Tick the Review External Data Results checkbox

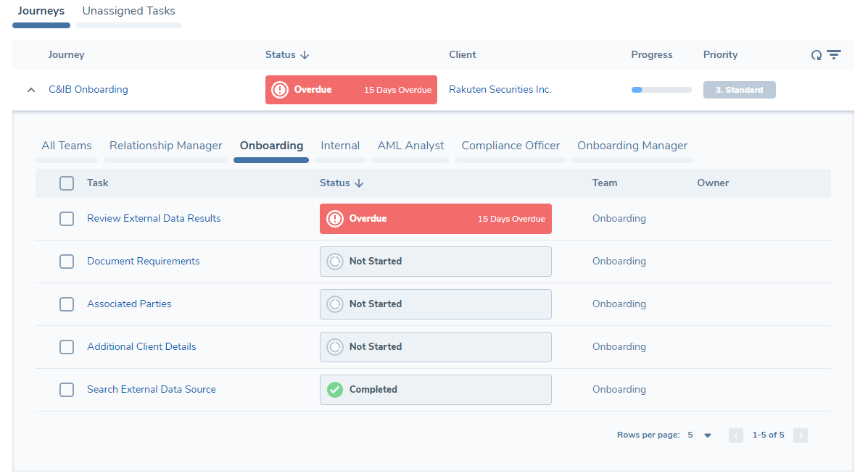(67, 219)
